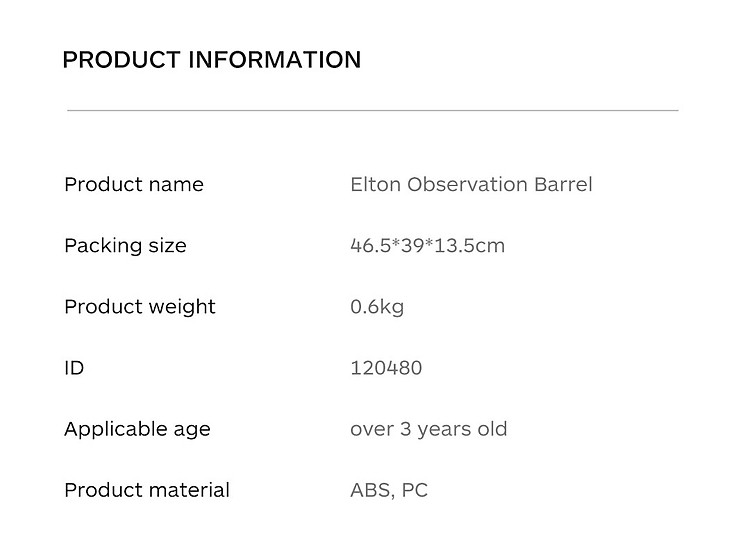Select the Product weight label

(x=140, y=307)
